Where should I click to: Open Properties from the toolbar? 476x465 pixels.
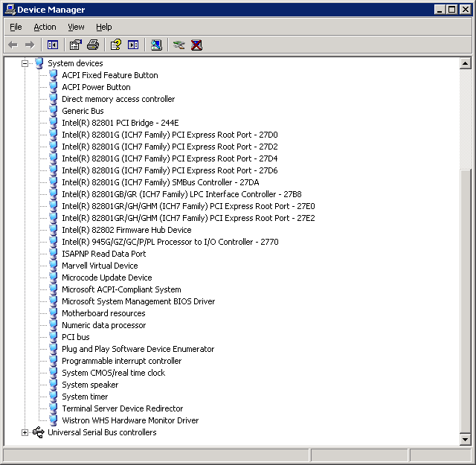(x=76, y=45)
